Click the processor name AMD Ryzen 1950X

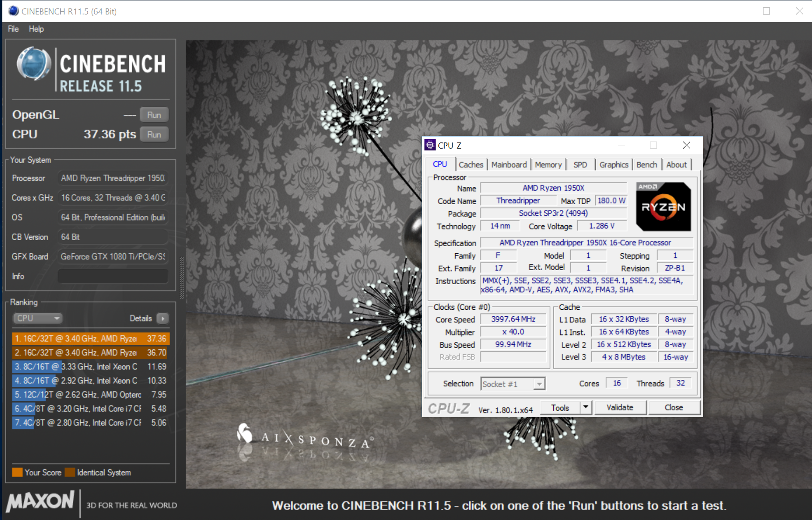click(553, 188)
